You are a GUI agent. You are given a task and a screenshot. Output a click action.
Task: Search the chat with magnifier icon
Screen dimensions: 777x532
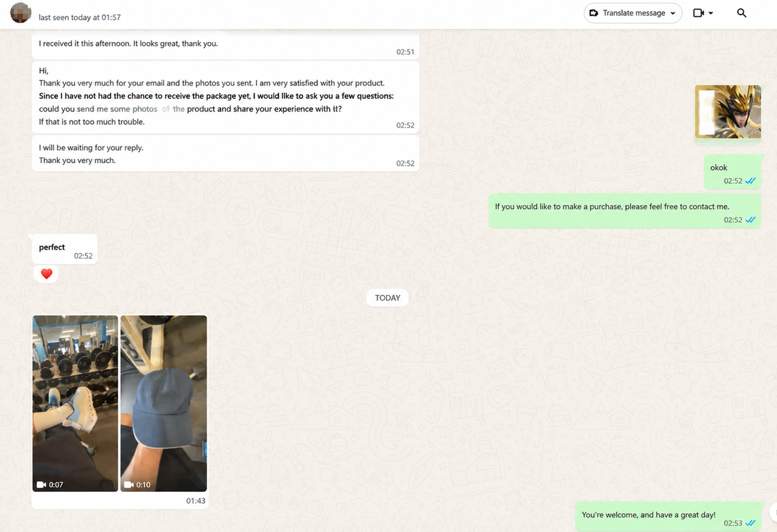(742, 13)
